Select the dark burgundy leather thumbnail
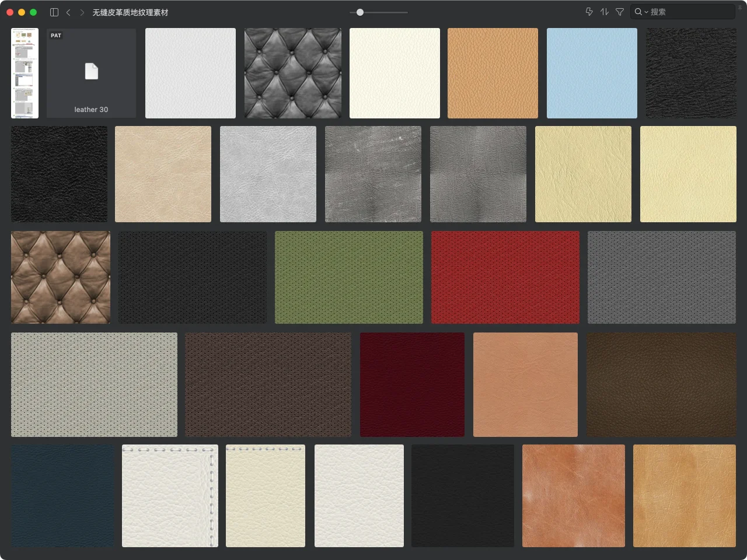Screen dimensions: 747x560 point(412,384)
